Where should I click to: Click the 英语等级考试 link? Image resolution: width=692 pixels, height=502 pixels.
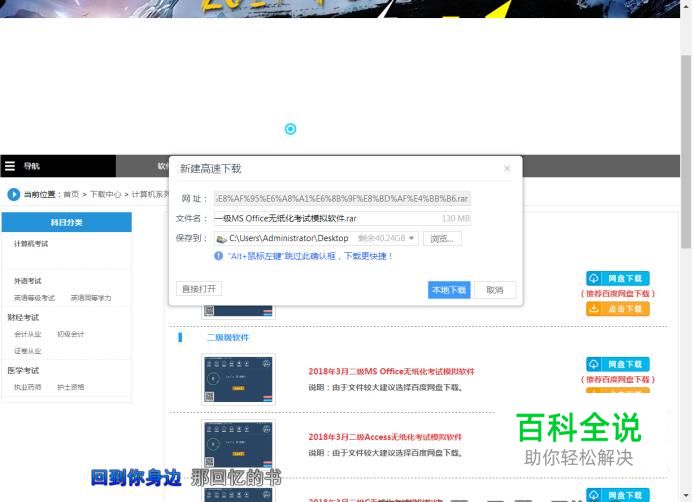34,298
